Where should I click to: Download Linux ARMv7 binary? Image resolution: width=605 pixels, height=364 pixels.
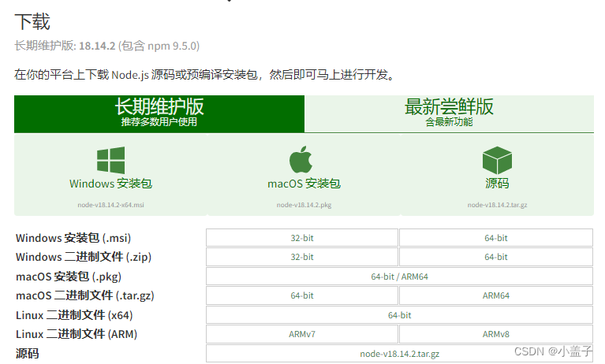point(302,334)
